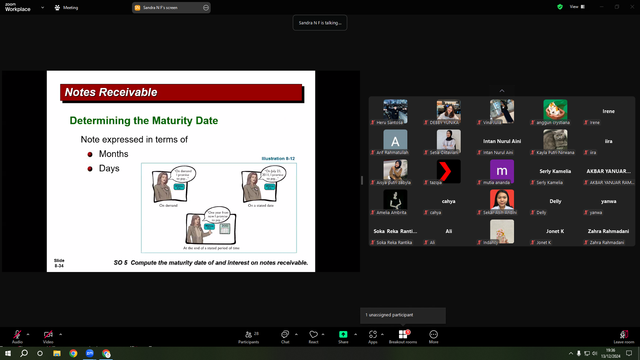Image resolution: width=640 pixels, height=360 pixels.
Task: Expand chat options arrow beside Chat
Action: coord(296,334)
